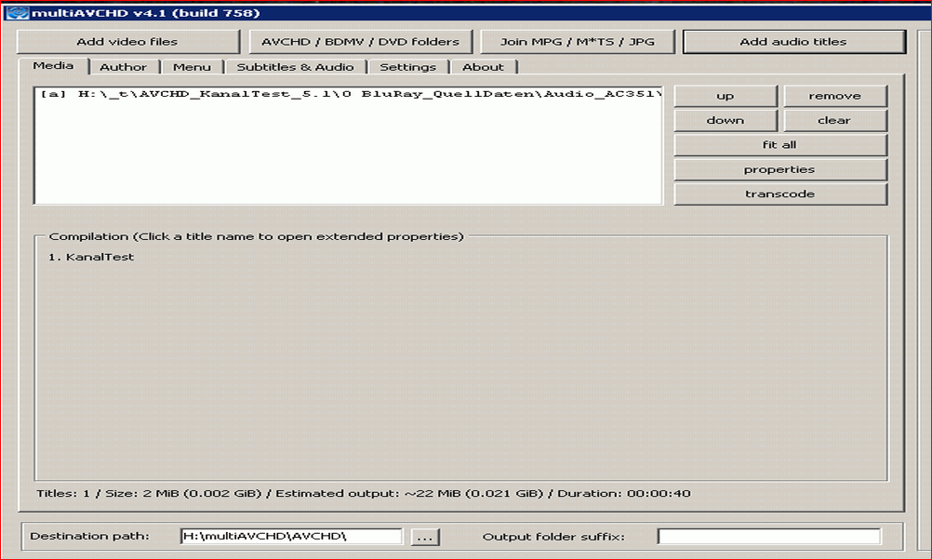Viewport: 932px width, 560px height.
Task: Select the Media tab
Action: (54, 66)
